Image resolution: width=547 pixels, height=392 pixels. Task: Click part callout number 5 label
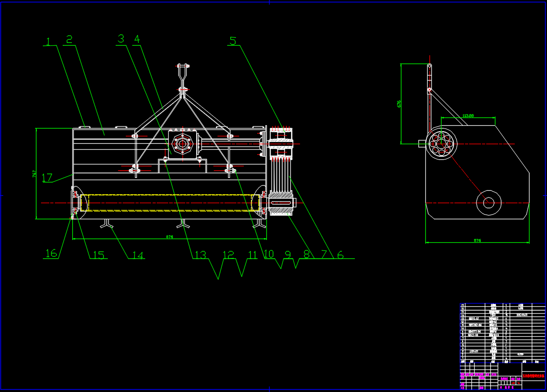(x=233, y=41)
